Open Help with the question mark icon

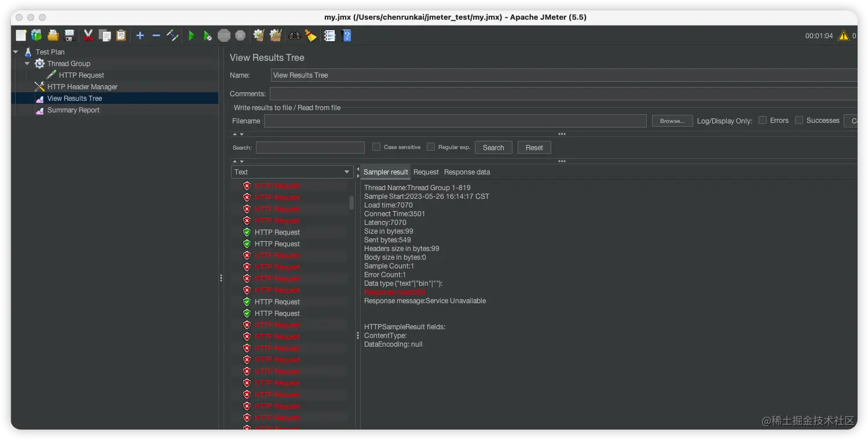point(346,36)
